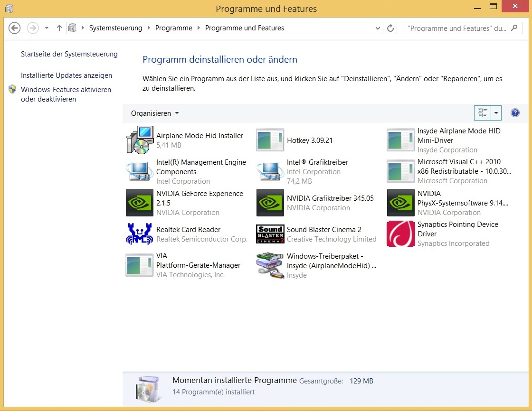Click Programme und Features breadcrumb
This screenshot has height=411, width=532.
[245, 28]
